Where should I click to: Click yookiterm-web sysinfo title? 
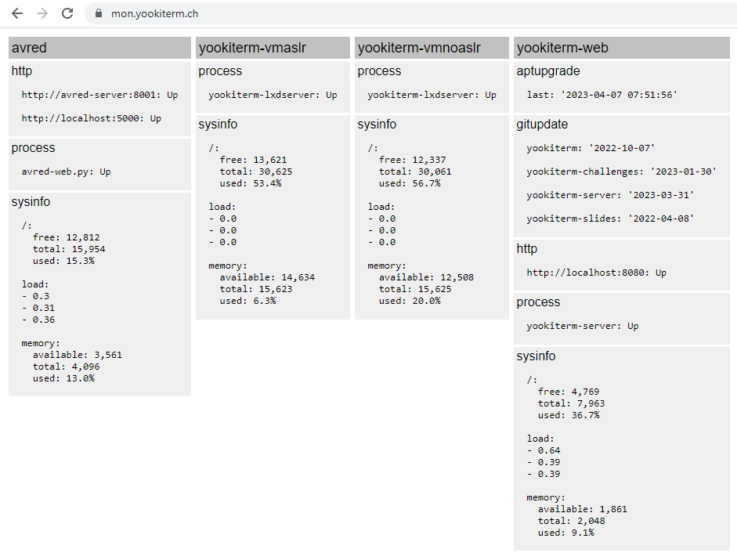pyautogui.click(x=536, y=356)
